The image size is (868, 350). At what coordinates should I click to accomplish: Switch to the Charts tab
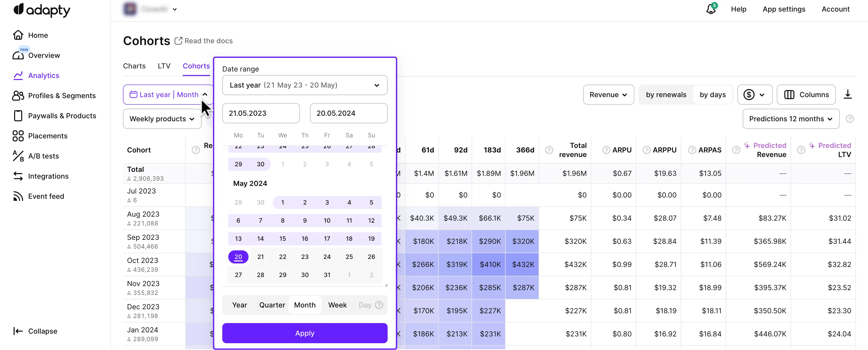coord(134,66)
